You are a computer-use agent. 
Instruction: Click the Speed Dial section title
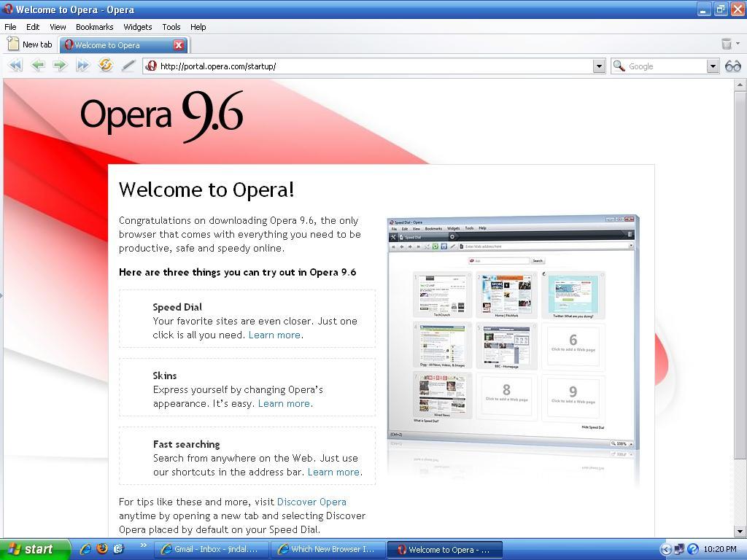177,307
